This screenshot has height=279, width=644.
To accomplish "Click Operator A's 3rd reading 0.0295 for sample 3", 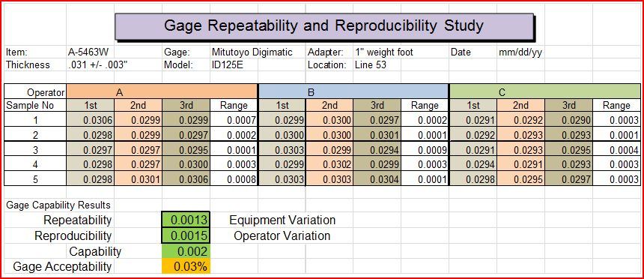I will point(186,150).
